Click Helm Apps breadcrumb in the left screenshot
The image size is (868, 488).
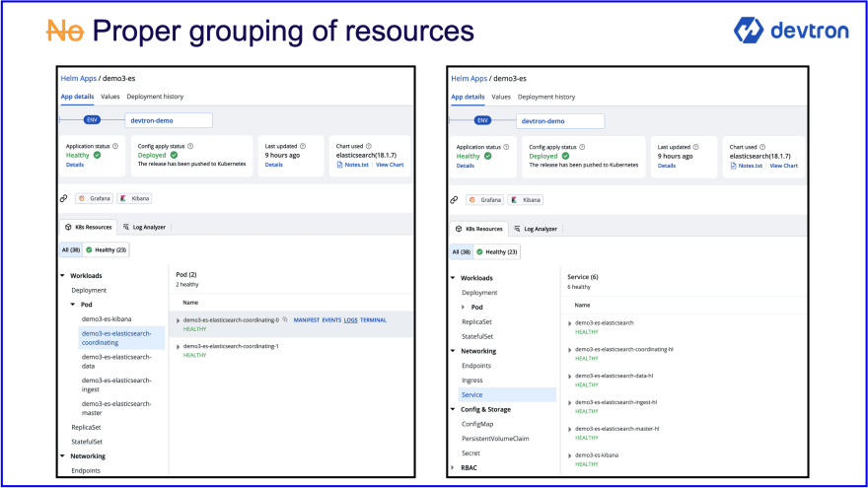click(x=79, y=78)
